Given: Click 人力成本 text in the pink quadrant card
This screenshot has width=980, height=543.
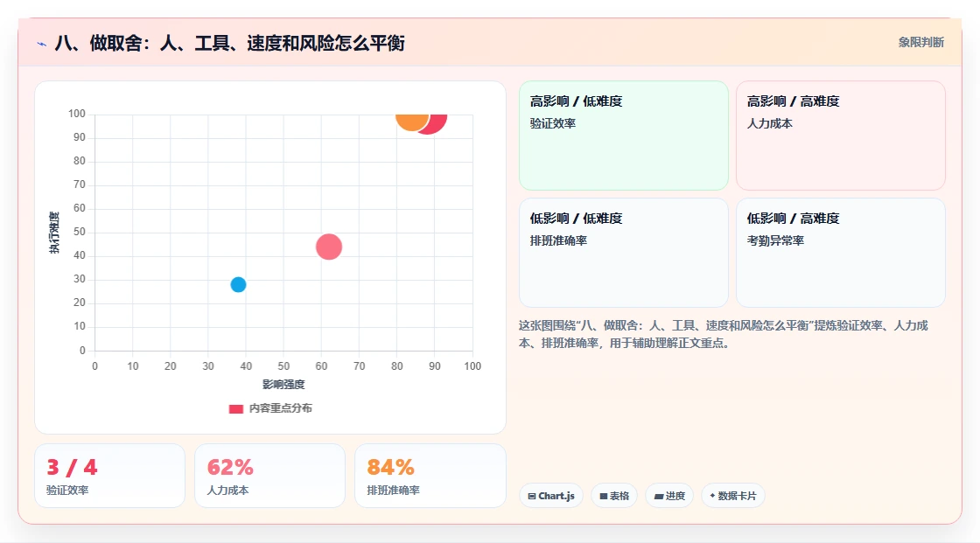Looking at the screenshot, I should [x=769, y=123].
